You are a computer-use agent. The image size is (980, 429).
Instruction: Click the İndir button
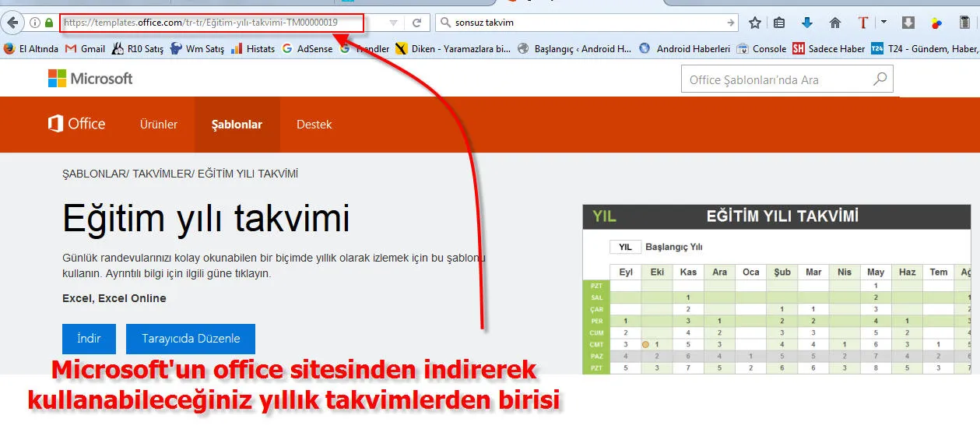coord(89,339)
